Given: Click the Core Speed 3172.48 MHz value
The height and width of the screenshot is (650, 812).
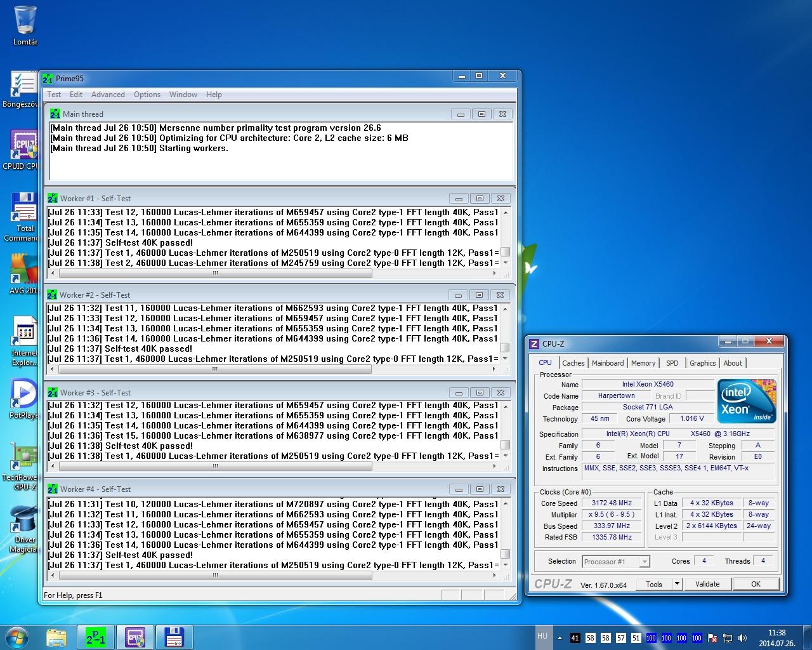Looking at the screenshot, I should pyautogui.click(x=612, y=503).
